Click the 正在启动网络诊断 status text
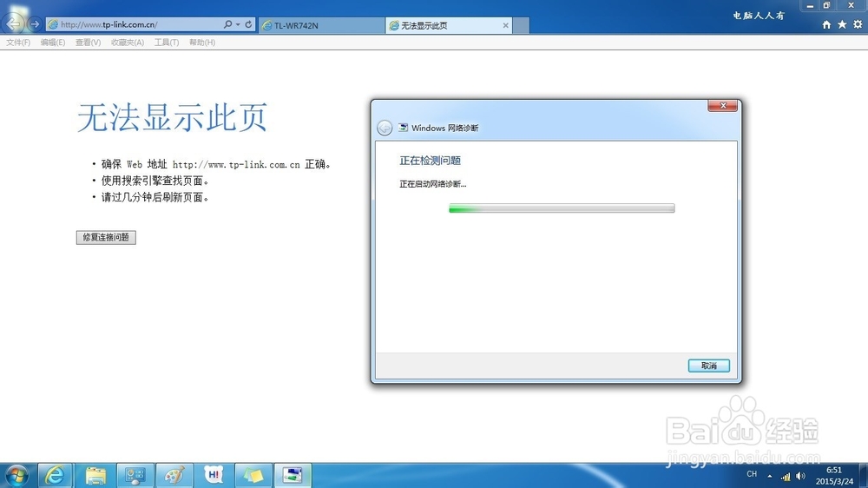The image size is (868, 488). click(x=433, y=184)
